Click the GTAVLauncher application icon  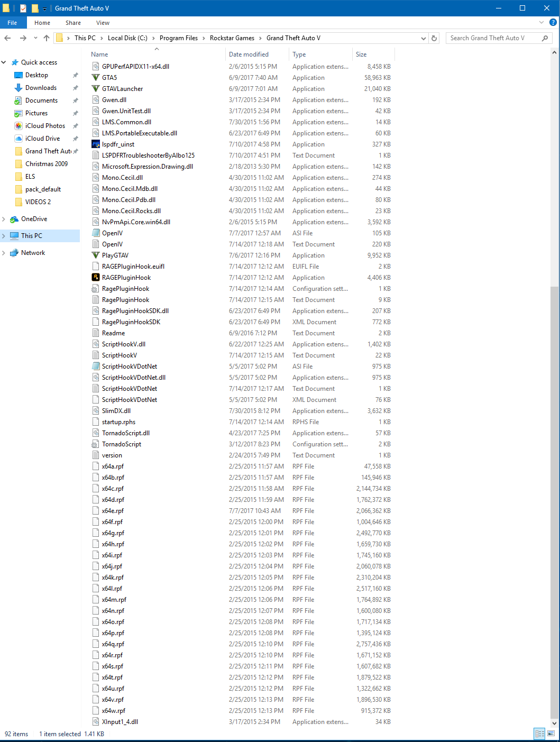pos(96,89)
